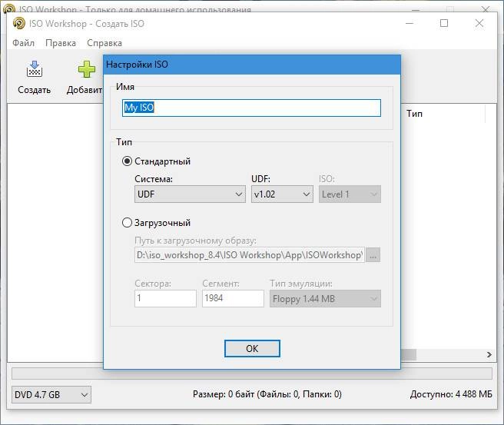The image size is (504, 425).
Task: Close the ISO Workshop Создать ISO window
Action: pos(479,23)
